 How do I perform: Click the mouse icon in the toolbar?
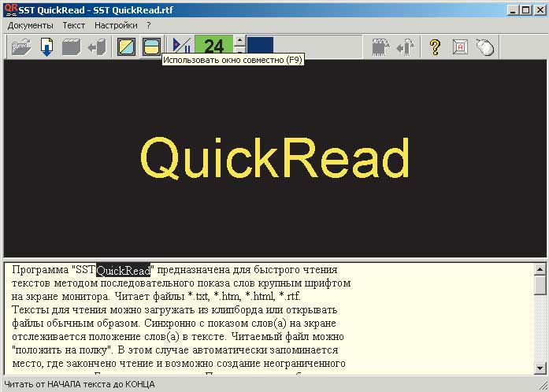coord(485,46)
